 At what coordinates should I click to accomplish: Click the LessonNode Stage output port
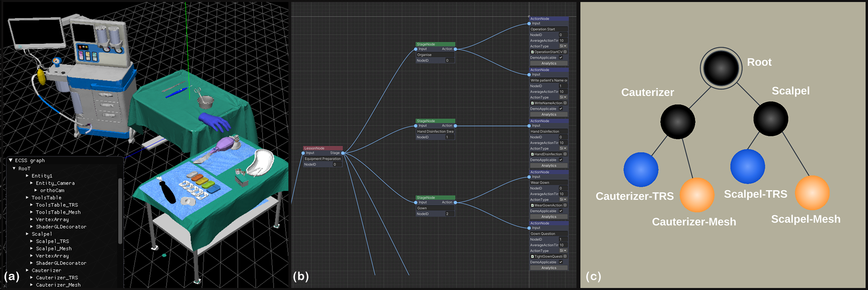(x=343, y=153)
